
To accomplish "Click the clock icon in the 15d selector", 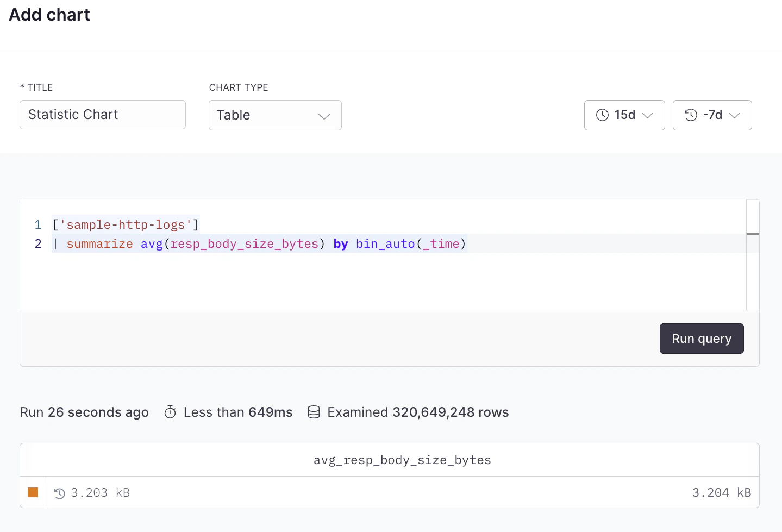I will [602, 115].
